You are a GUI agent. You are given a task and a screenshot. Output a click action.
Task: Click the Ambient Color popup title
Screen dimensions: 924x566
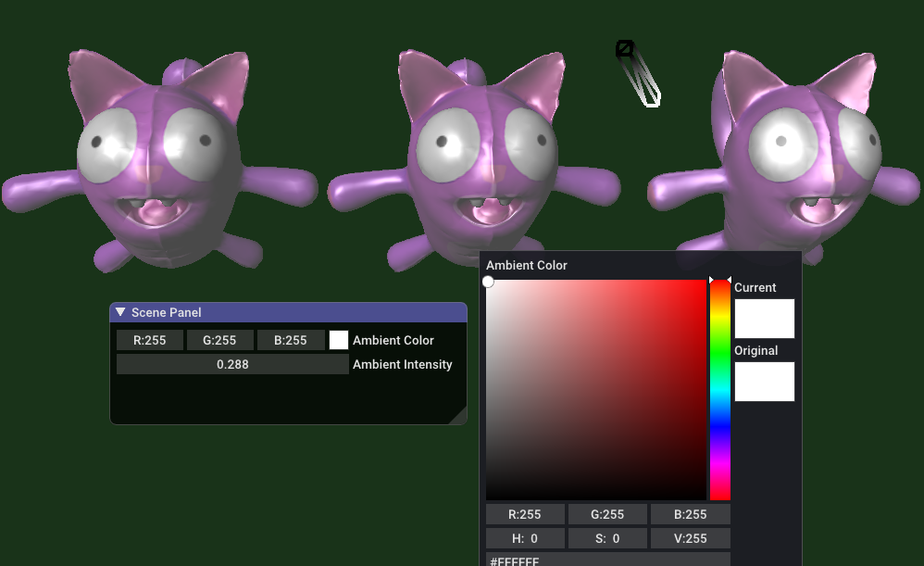[526, 265]
